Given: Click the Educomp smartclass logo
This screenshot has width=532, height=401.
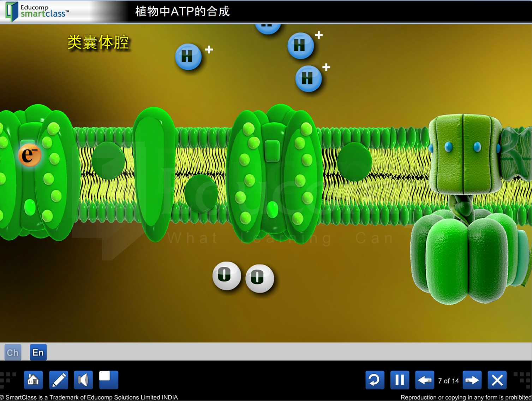Looking at the screenshot, I should pyautogui.click(x=37, y=11).
